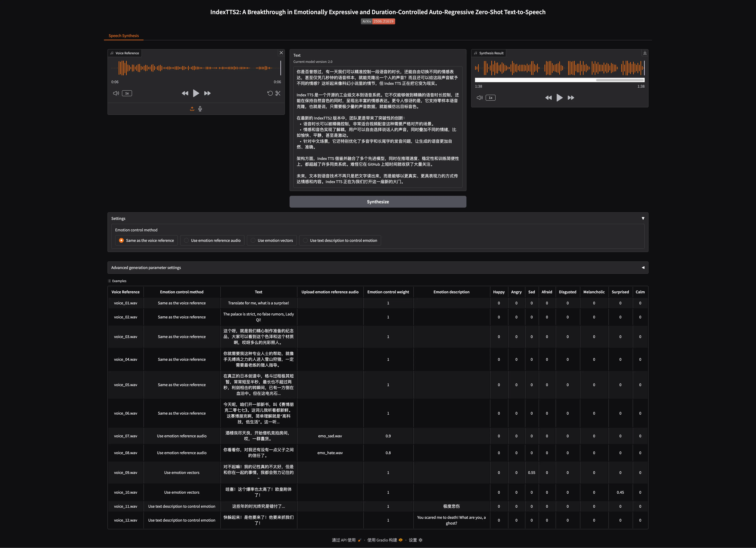The image size is (756, 548).
Task: Mute the Voice Reference volume icon
Action: [116, 93]
